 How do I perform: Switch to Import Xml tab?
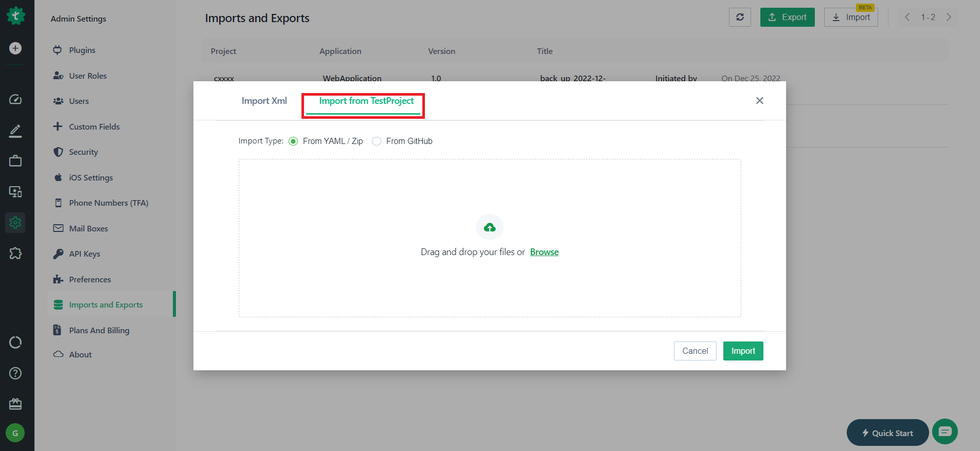[x=264, y=101]
